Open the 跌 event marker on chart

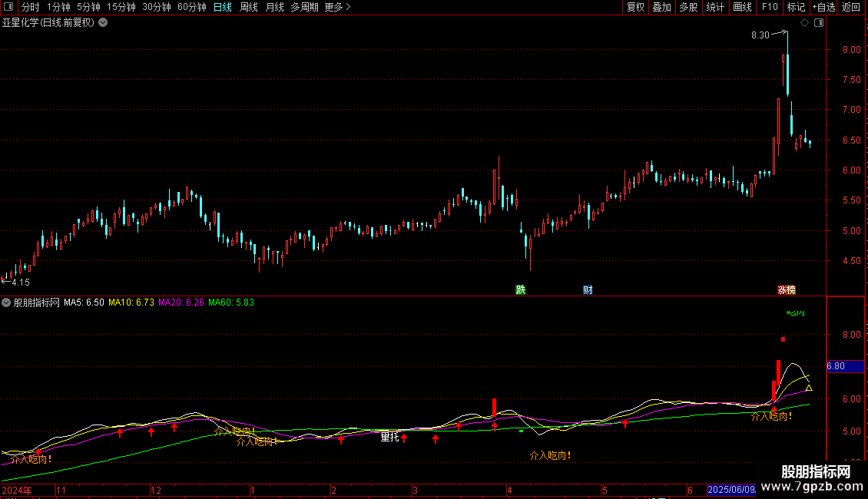[x=520, y=290]
